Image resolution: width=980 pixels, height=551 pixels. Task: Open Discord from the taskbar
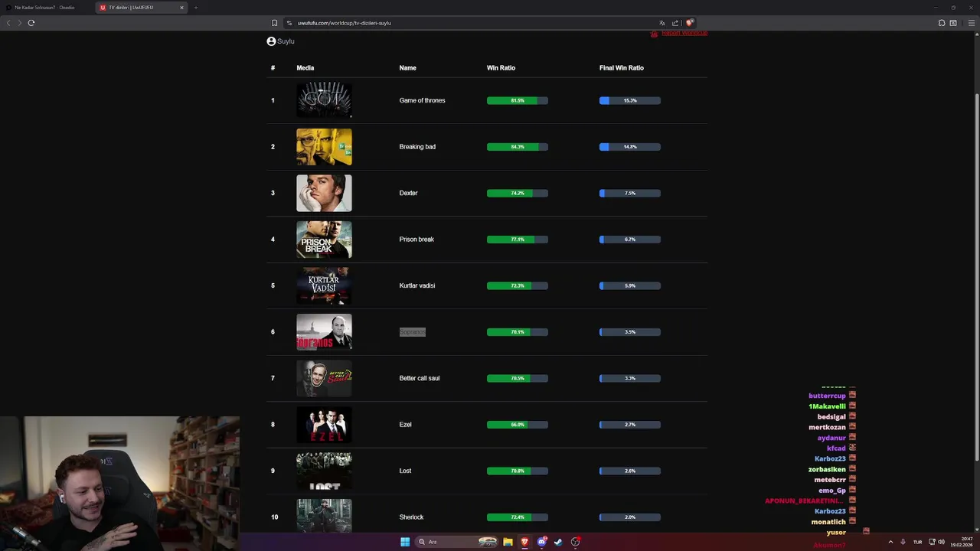pos(542,542)
